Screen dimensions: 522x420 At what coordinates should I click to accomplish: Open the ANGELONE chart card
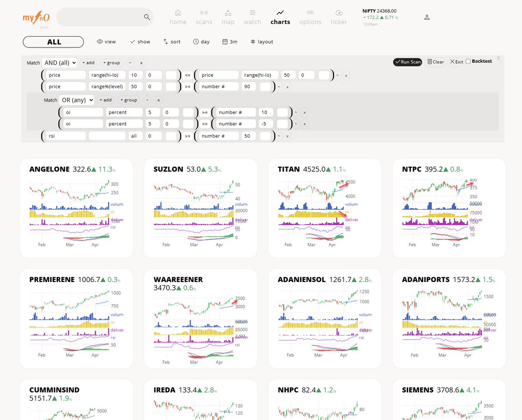77,208
